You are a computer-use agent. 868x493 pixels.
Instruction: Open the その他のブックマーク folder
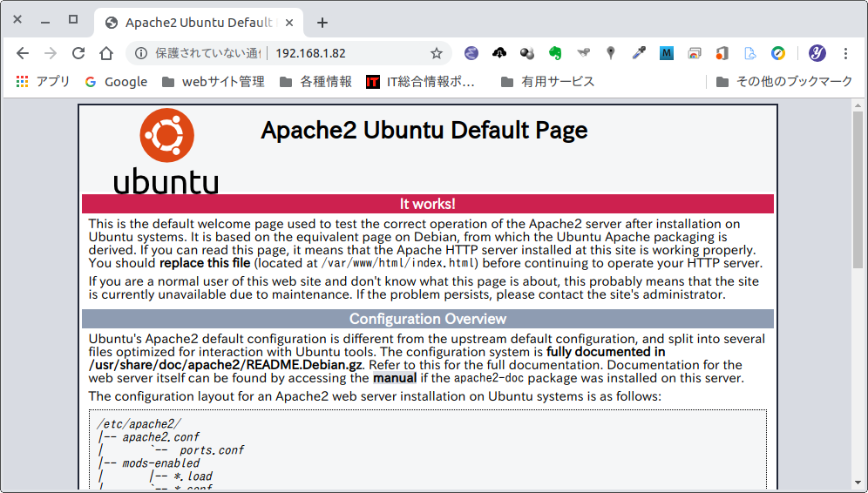pyautogui.click(x=783, y=82)
